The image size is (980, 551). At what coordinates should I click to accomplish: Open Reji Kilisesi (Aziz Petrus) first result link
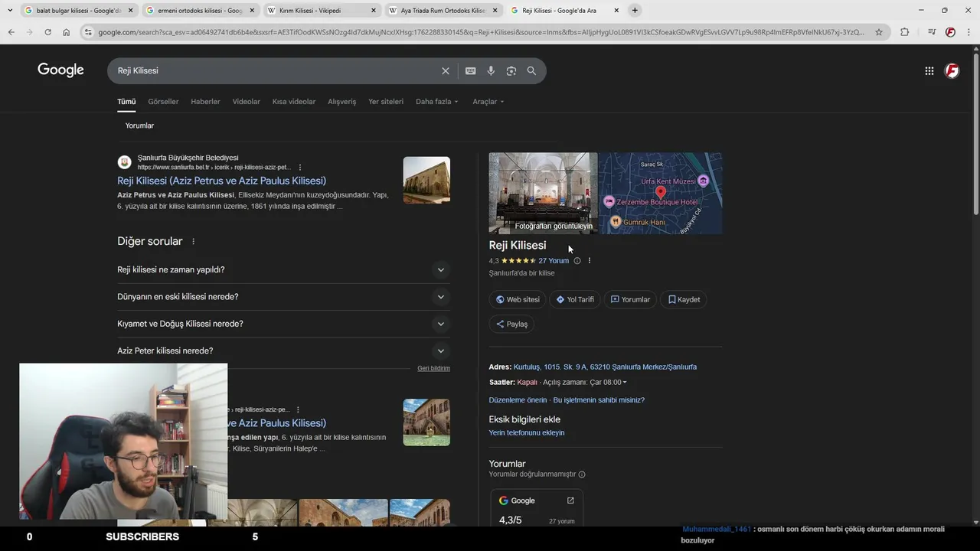click(x=221, y=181)
